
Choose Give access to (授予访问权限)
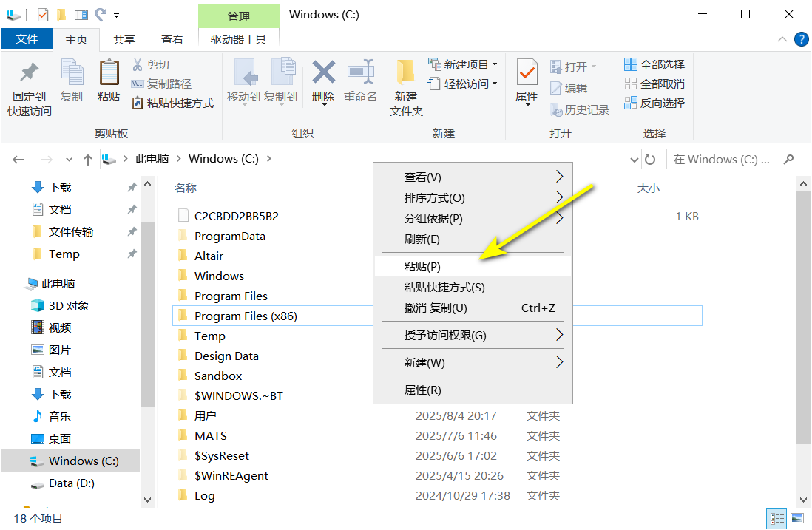[x=473, y=336]
